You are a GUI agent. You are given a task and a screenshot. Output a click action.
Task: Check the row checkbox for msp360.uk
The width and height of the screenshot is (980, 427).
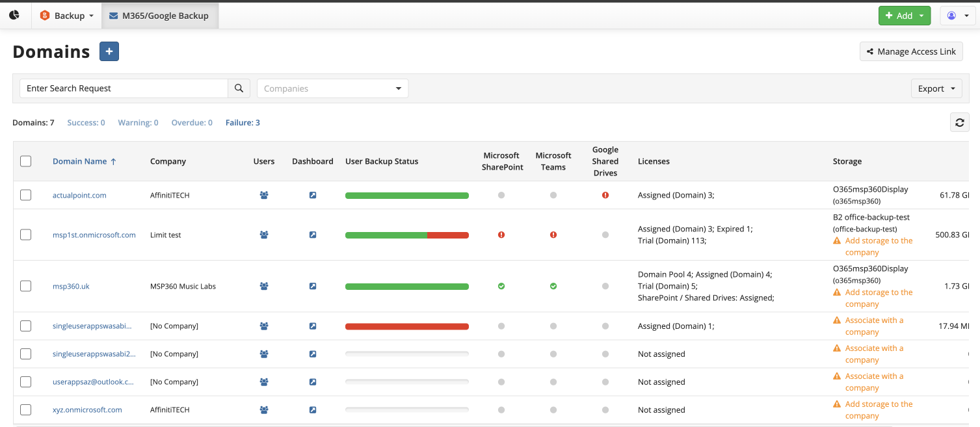[25, 286]
